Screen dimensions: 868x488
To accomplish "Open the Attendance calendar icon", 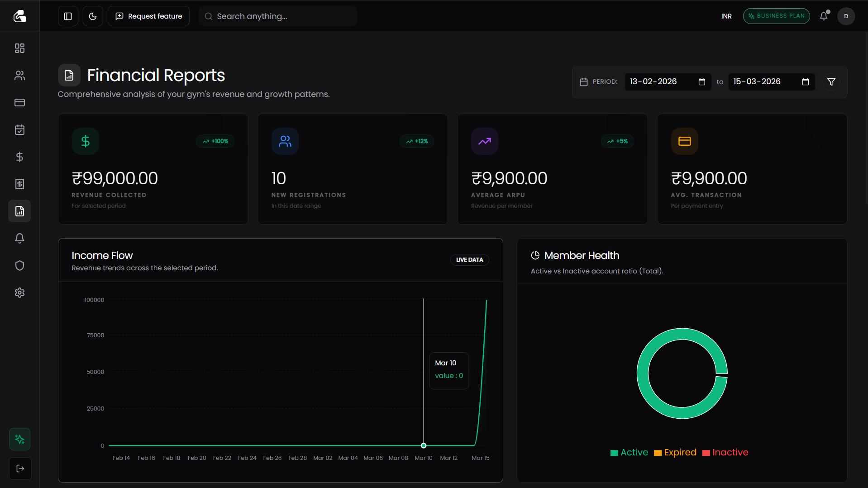I will point(19,130).
